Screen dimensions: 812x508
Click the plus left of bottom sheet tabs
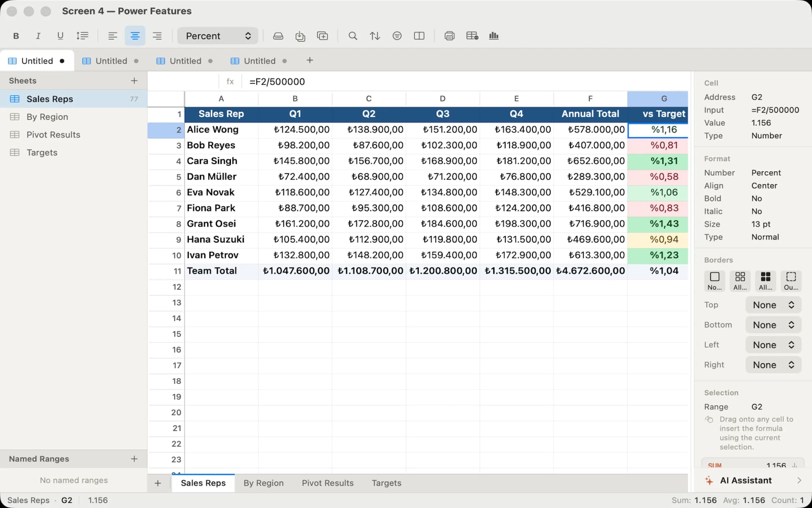(158, 483)
